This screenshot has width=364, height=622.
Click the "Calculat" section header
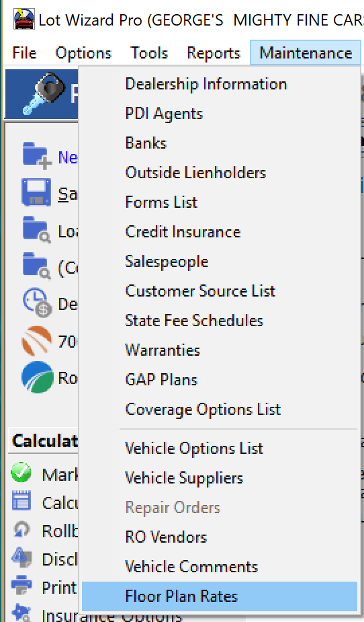pos(45,440)
